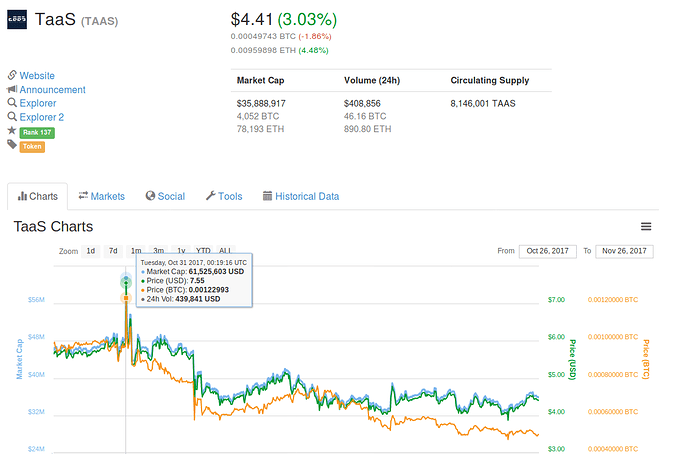Select the Charts tab

point(37,196)
